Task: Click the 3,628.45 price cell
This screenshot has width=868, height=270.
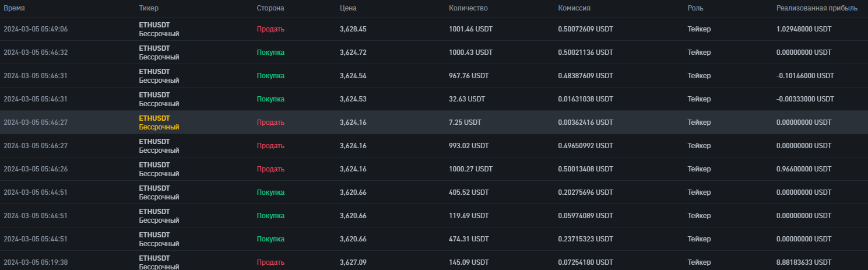Action: coord(353,29)
